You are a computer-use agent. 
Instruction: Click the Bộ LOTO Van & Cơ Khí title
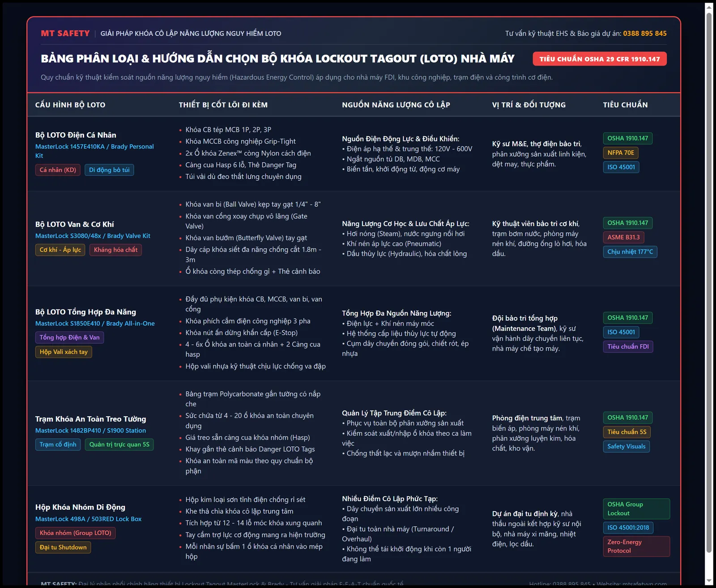(75, 224)
